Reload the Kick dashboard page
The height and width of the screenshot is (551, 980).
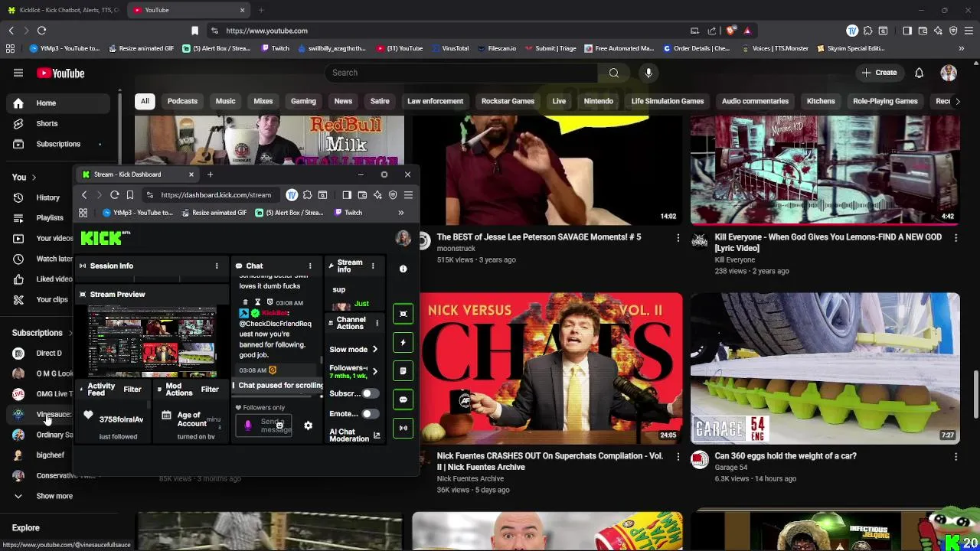pyautogui.click(x=114, y=195)
